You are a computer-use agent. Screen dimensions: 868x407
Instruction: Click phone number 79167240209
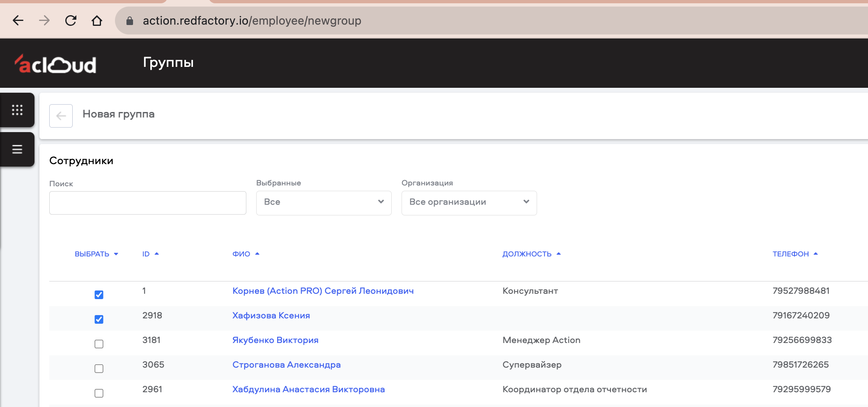coord(801,316)
